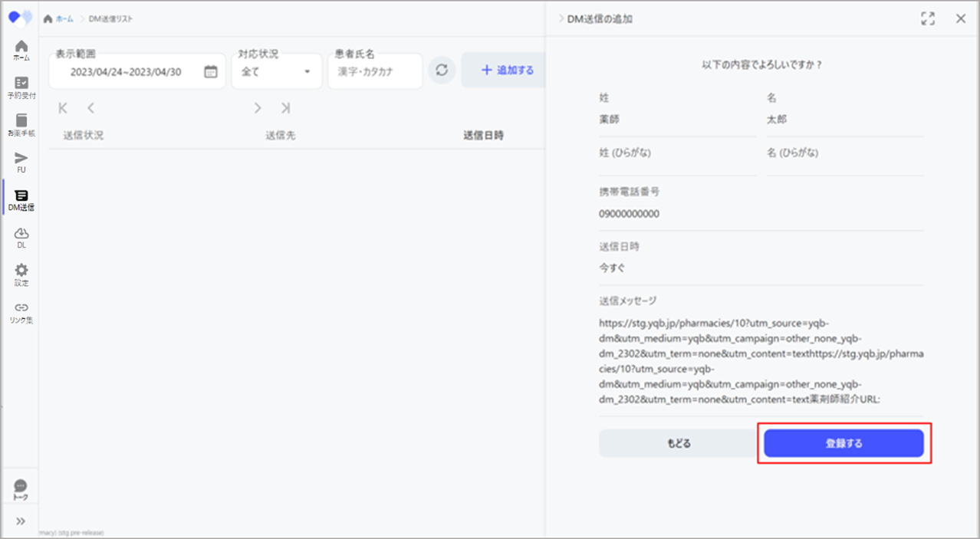This screenshot has height=539, width=980.
Task: Open 設定 gear icon
Action: (x=21, y=274)
